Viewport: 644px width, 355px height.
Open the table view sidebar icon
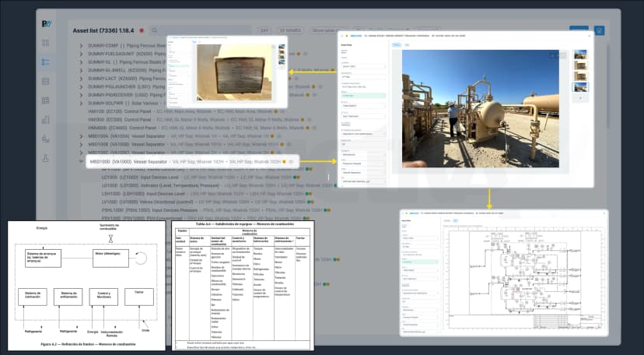46,81
